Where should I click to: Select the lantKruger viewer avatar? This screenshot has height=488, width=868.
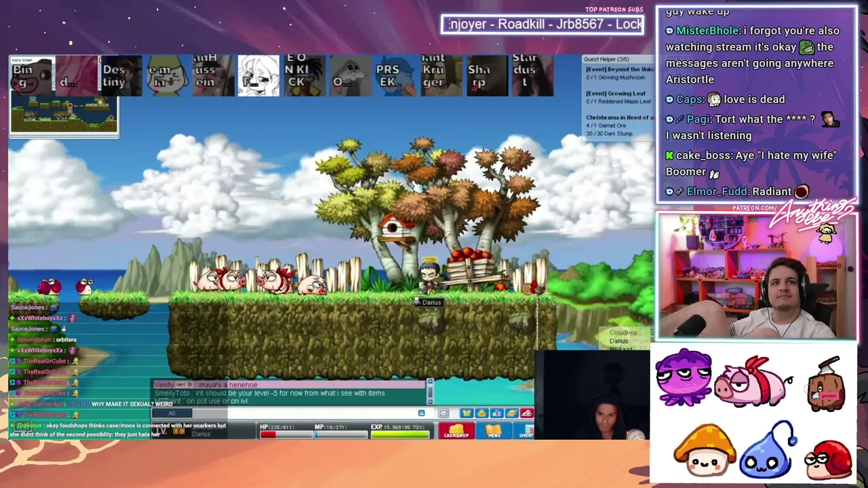(441, 76)
